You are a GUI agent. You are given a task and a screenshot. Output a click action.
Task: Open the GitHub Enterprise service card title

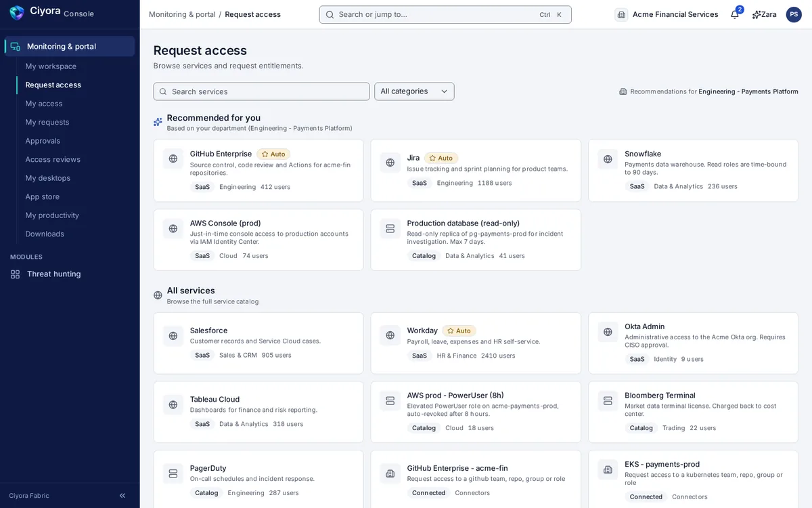click(221, 154)
